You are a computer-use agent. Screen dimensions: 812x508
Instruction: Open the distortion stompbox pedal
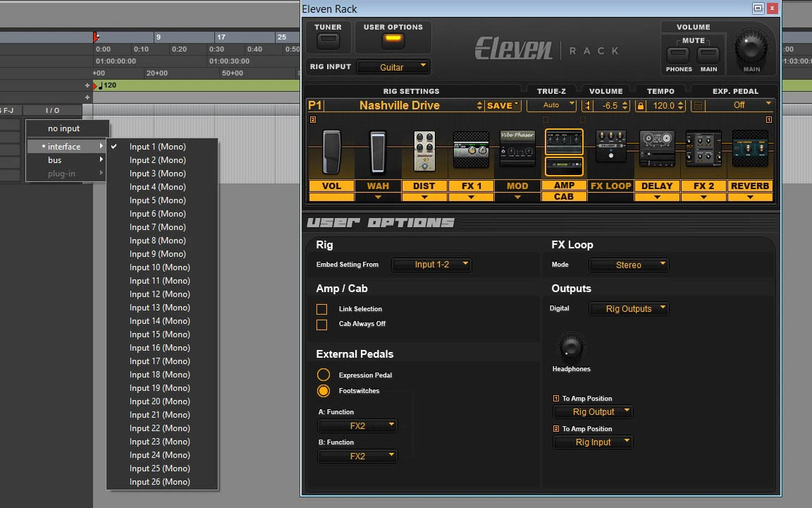click(424, 151)
